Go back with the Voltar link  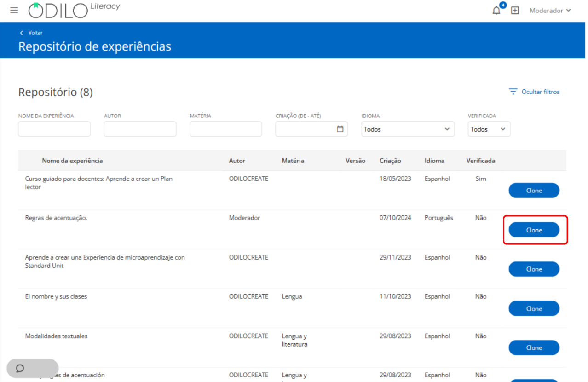click(x=31, y=33)
